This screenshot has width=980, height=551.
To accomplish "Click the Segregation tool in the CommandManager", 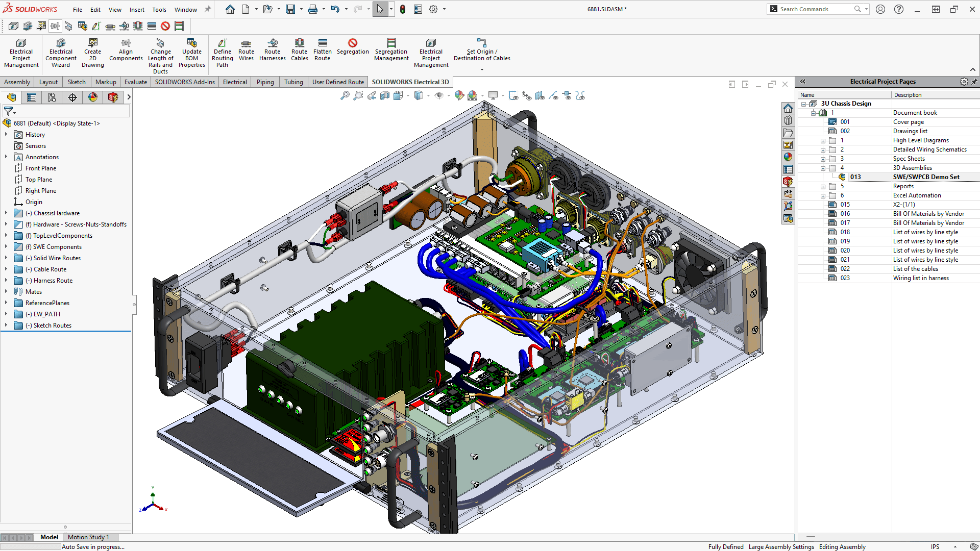I will click(x=353, y=49).
